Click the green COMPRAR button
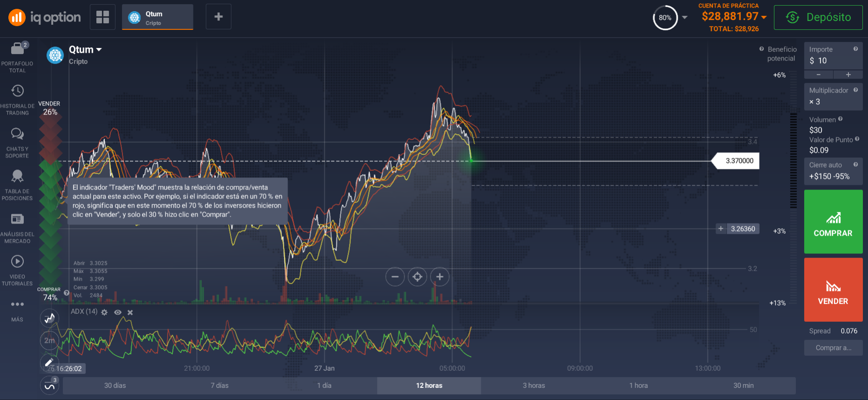The width and height of the screenshot is (868, 400). click(x=833, y=222)
